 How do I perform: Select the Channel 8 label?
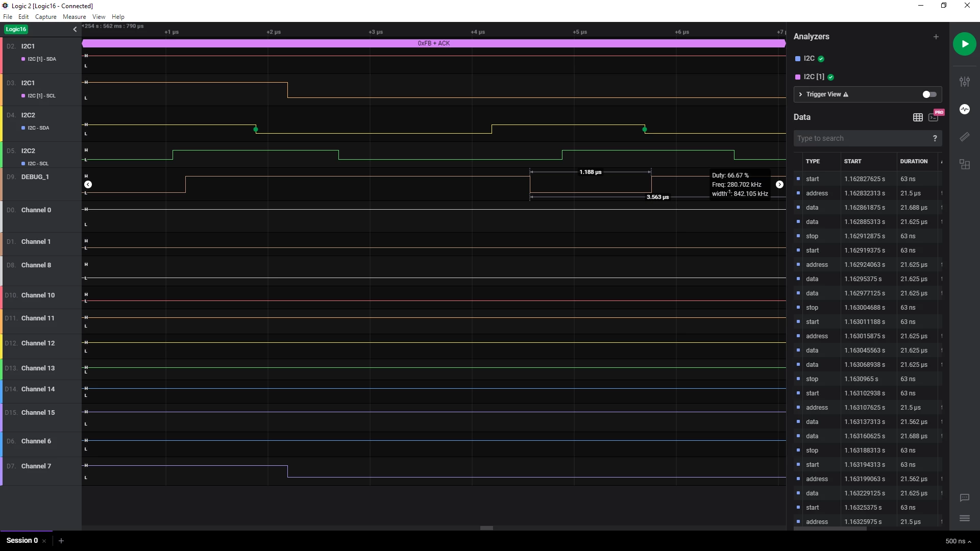[36, 265]
